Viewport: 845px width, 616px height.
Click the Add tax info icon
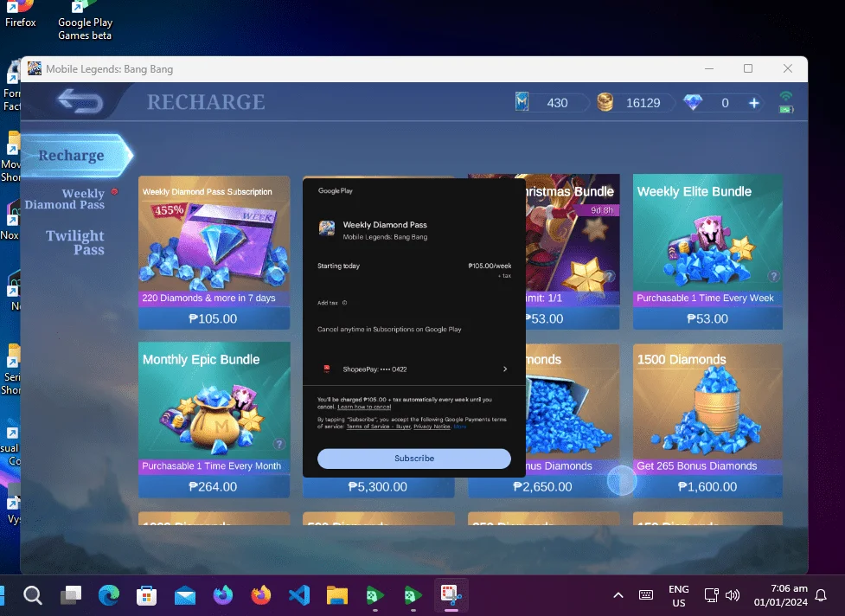pos(344,303)
